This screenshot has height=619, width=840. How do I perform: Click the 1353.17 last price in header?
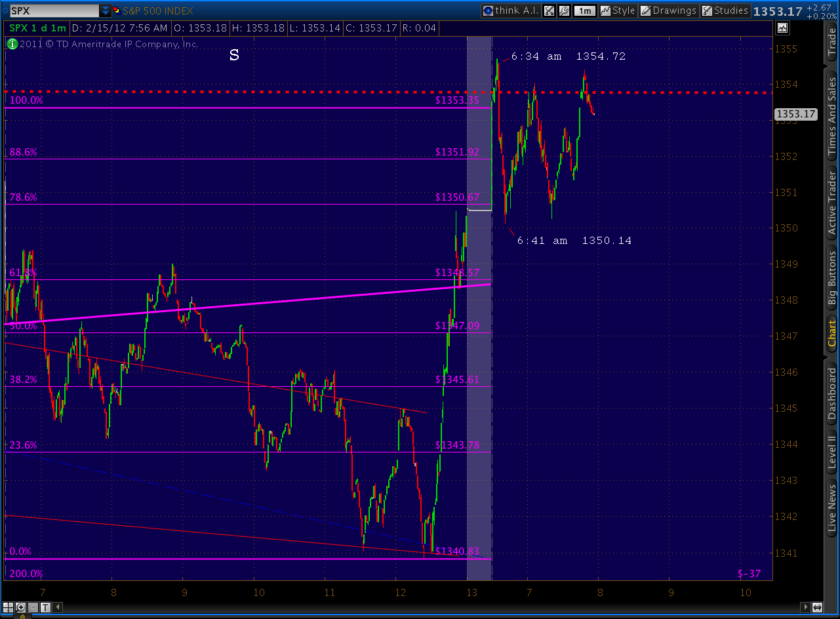point(778,11)
